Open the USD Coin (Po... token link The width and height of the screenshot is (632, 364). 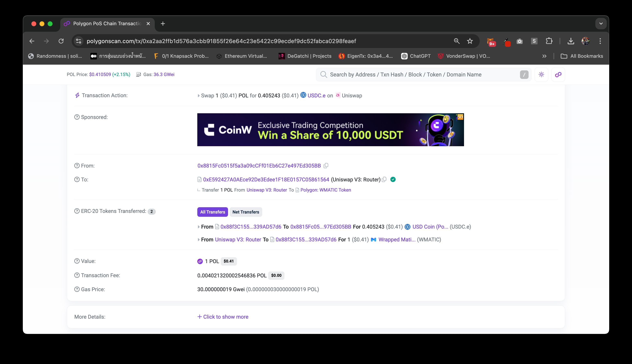(430, 227)
